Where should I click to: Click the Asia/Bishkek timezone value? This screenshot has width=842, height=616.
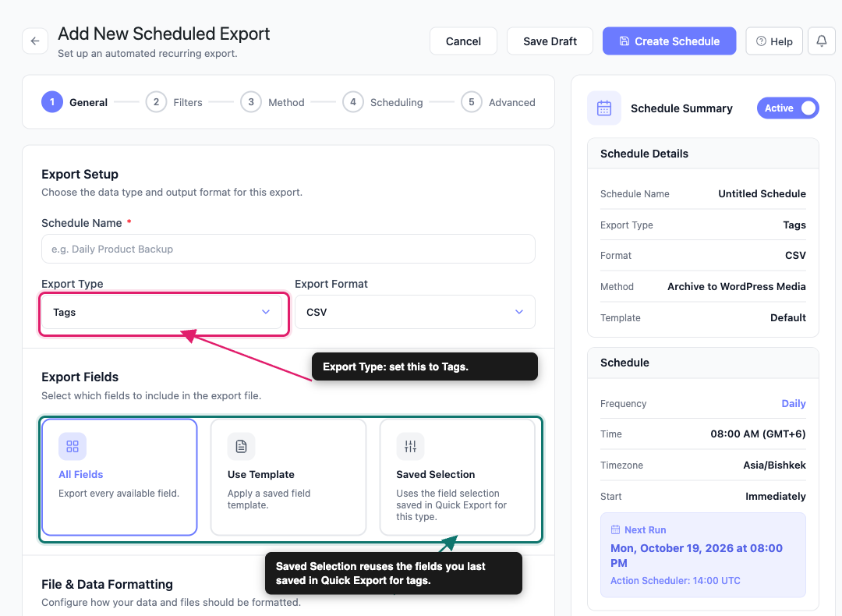pyautogui.click(x=774, y=465)
